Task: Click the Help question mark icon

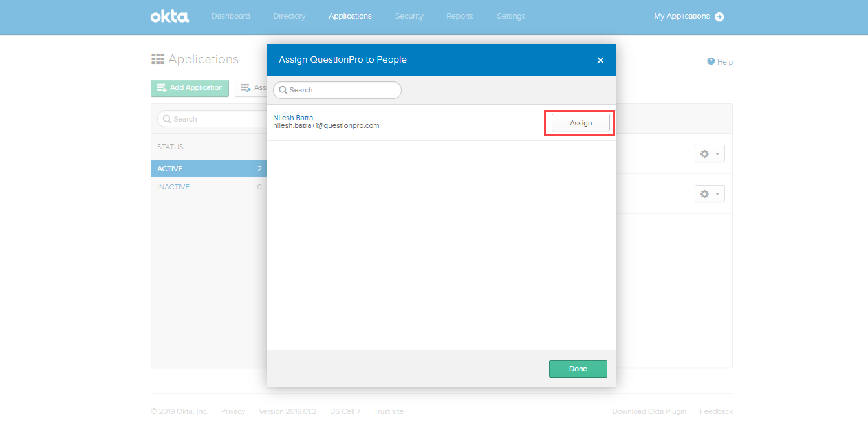Action: (711, 61)
